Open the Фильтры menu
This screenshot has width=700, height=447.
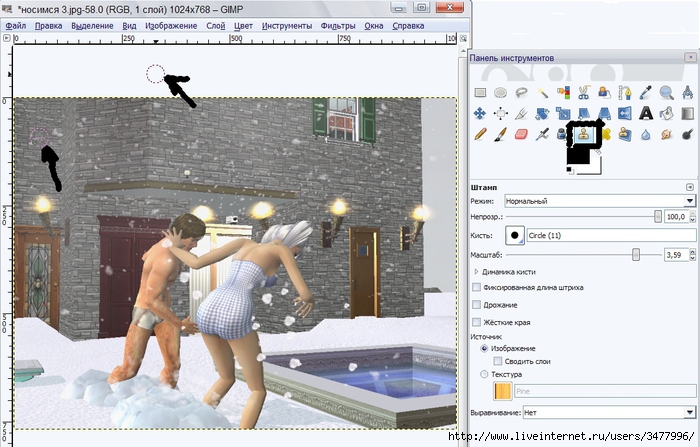[338, 26]
